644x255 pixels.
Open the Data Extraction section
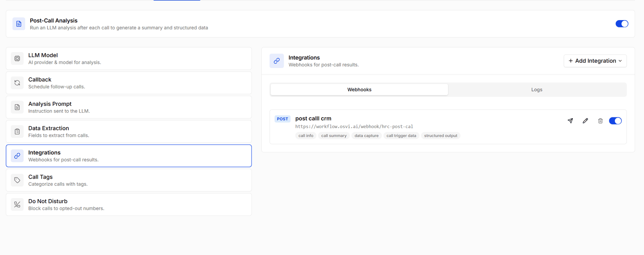(129, 132)
